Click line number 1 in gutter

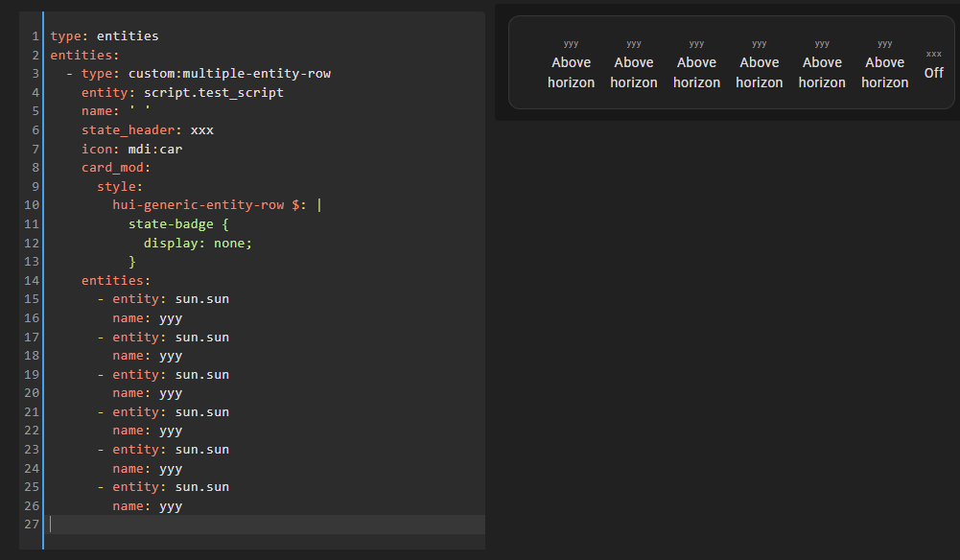[x=35, y=36]
